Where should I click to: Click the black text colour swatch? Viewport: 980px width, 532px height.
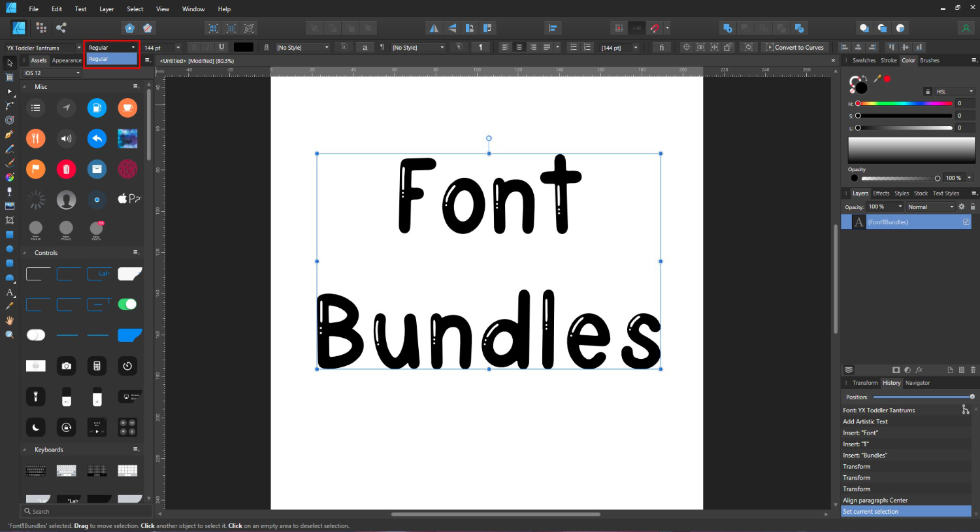tap(243, 47)
